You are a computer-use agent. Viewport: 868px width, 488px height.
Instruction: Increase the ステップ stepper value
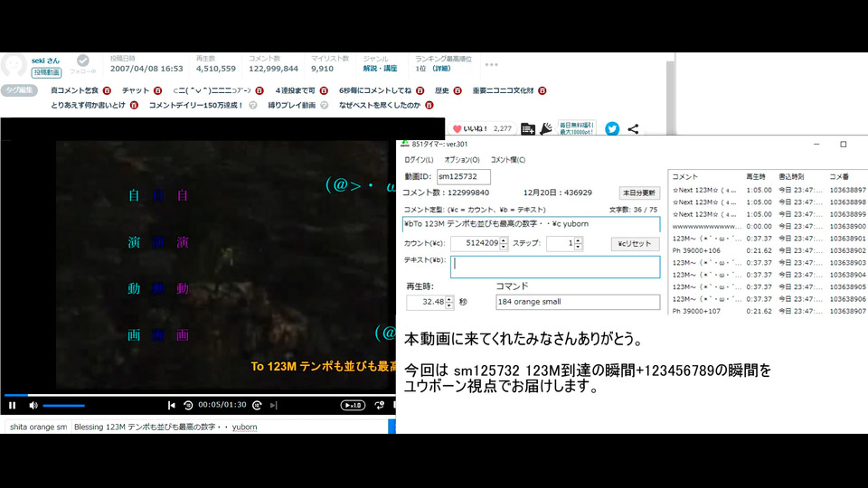(x=578, y=240)
